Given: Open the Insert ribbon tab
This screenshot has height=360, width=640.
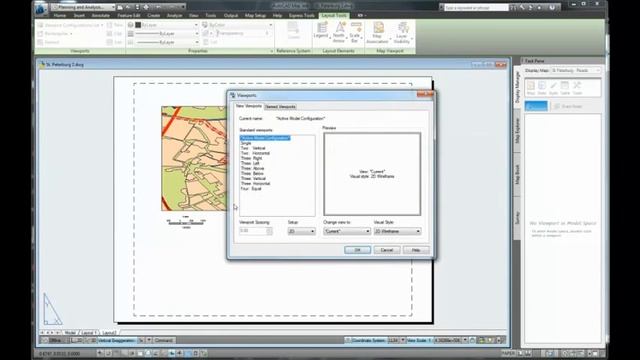Looking at the screenshot, I should click(79, 16).
